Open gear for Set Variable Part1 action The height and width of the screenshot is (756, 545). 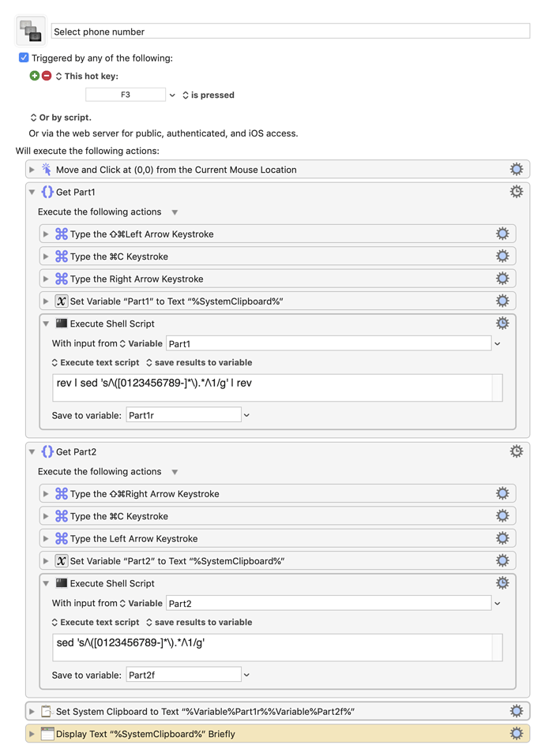click(x=502, y=301)
